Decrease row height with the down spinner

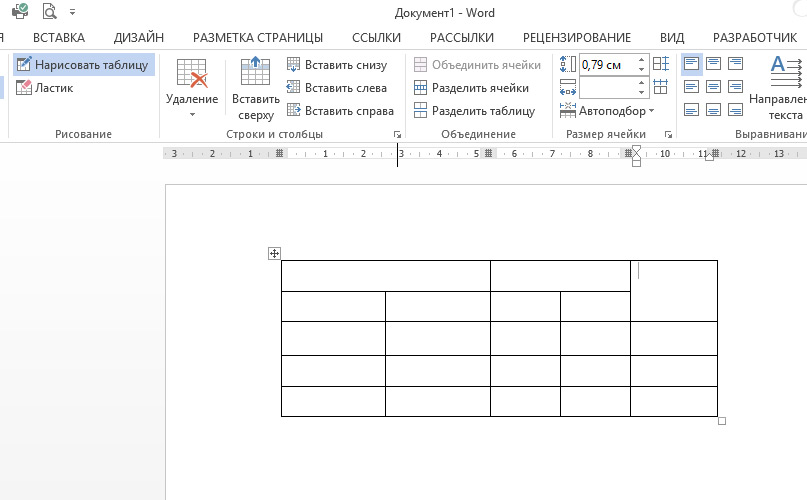coord(641,70)
